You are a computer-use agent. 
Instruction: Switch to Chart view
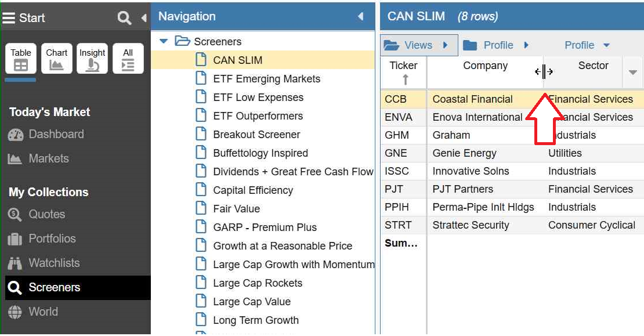click(x=56, y=59)
